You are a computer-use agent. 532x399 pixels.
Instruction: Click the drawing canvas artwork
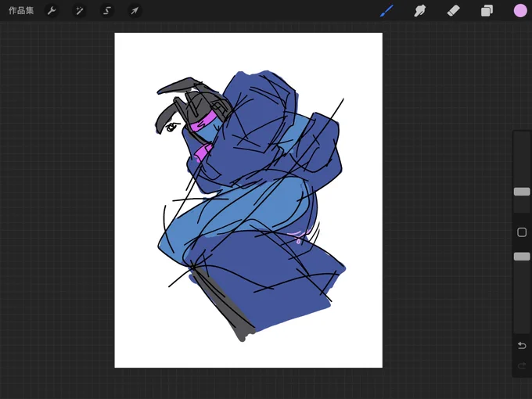coord(248,200)
